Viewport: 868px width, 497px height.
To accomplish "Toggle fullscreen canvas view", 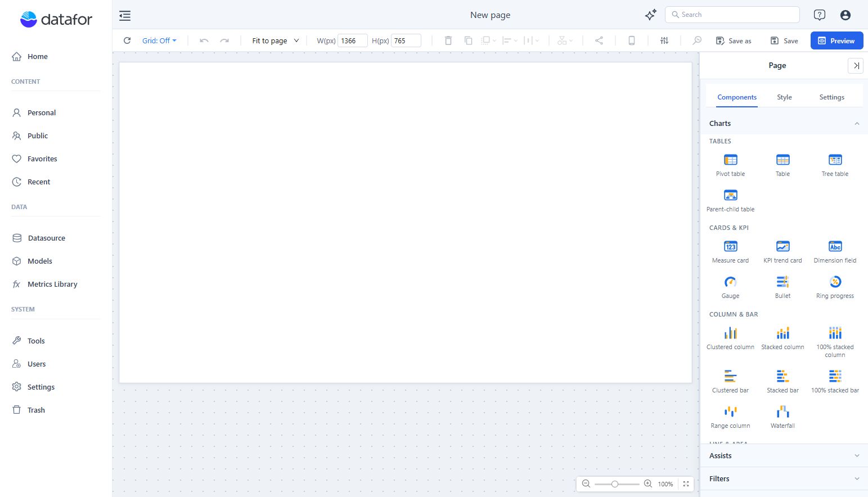I will click(x=686, y=484).
